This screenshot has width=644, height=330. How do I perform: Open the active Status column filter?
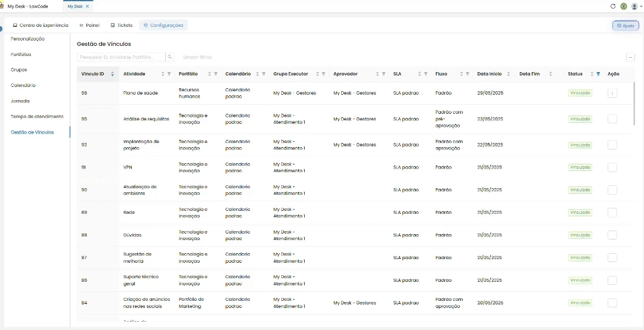[599, 74]
